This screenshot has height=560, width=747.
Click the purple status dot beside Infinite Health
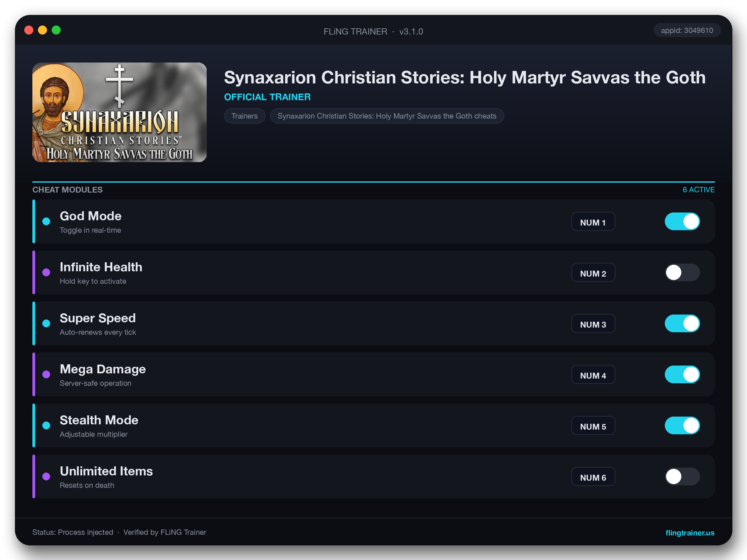pos(46,273)
